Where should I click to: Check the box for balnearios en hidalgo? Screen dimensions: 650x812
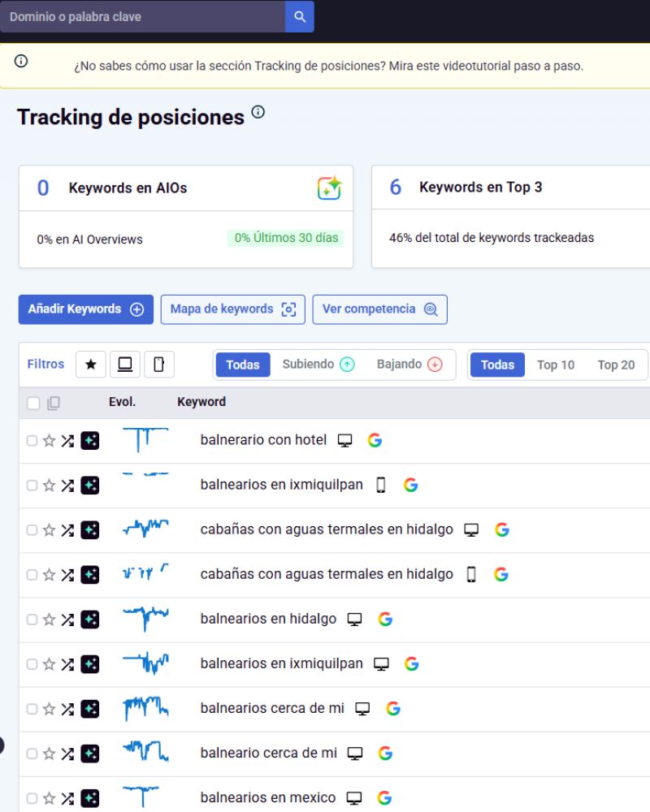coord(32,620)
